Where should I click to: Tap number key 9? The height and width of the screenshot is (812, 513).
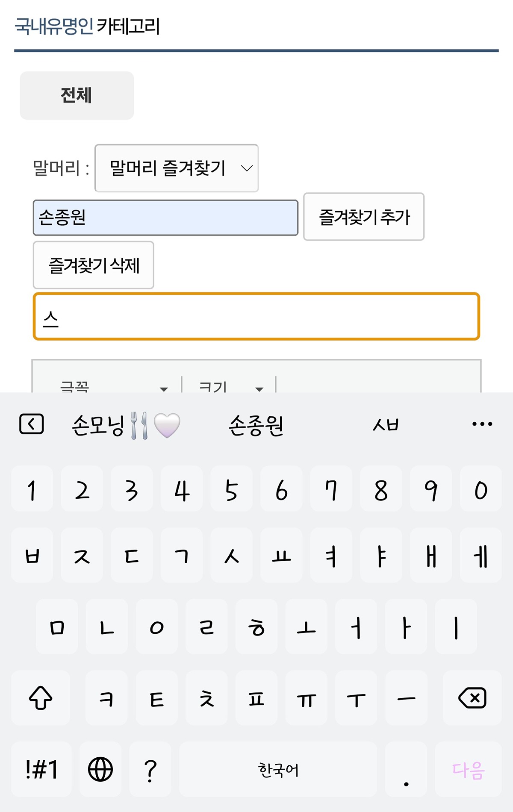click(x=431, y=488)
